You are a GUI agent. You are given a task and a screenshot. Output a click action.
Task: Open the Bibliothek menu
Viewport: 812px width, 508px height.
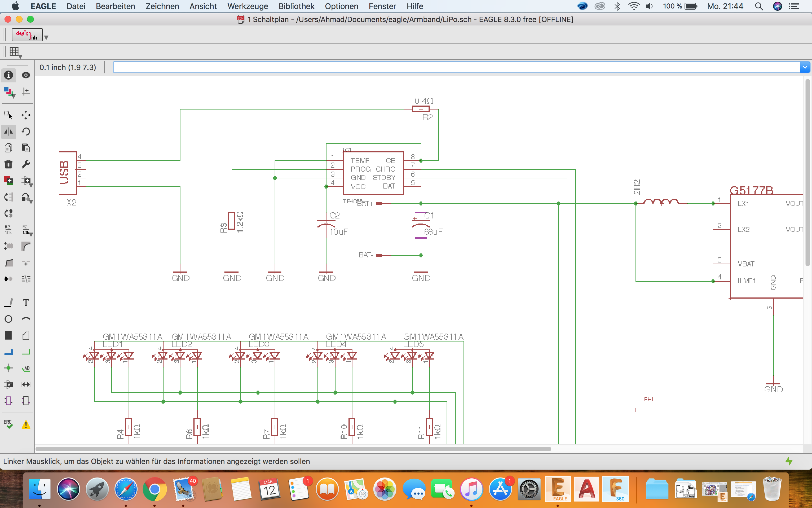click(x=296, y=6)
